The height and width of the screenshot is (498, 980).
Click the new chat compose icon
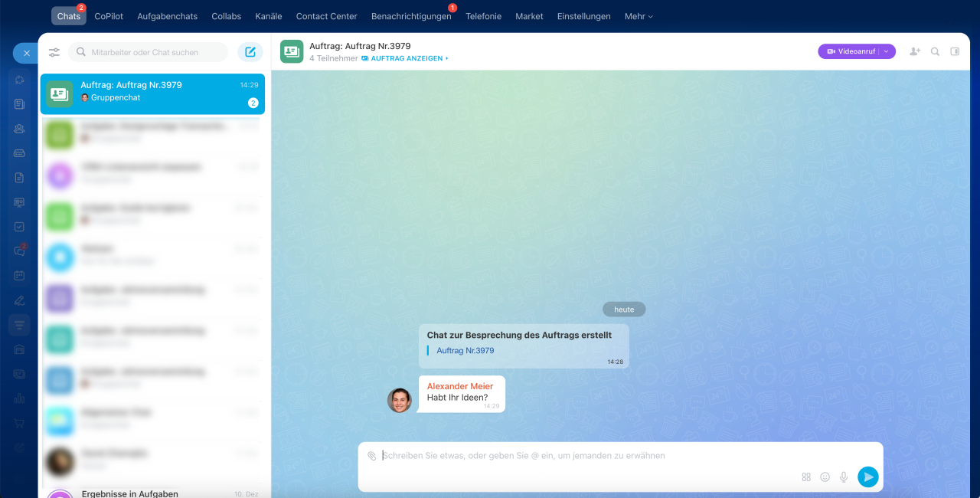tap(250, 52)
